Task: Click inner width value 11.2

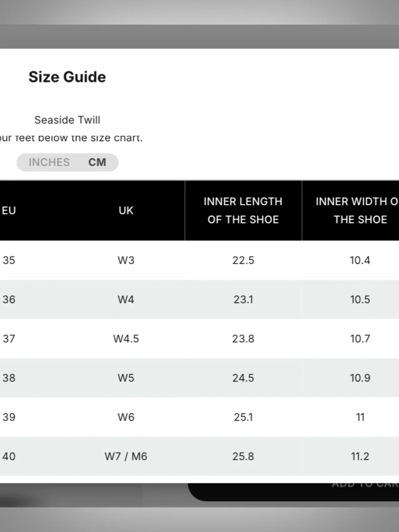Action: [x=360, y=456]
